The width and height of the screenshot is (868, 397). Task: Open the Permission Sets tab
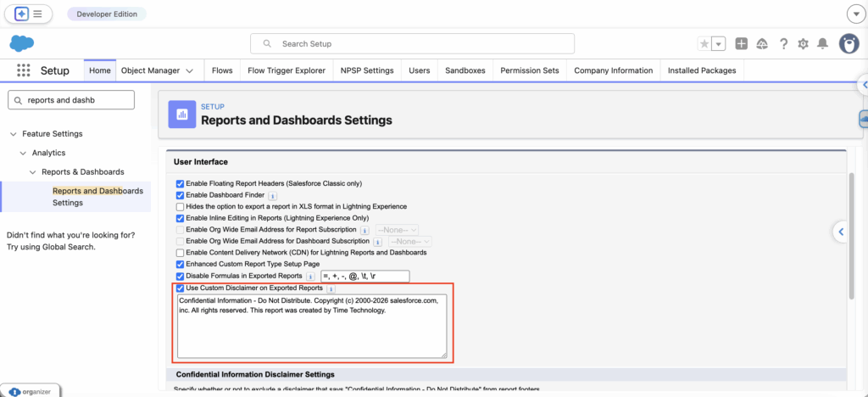tap(530, 71)
